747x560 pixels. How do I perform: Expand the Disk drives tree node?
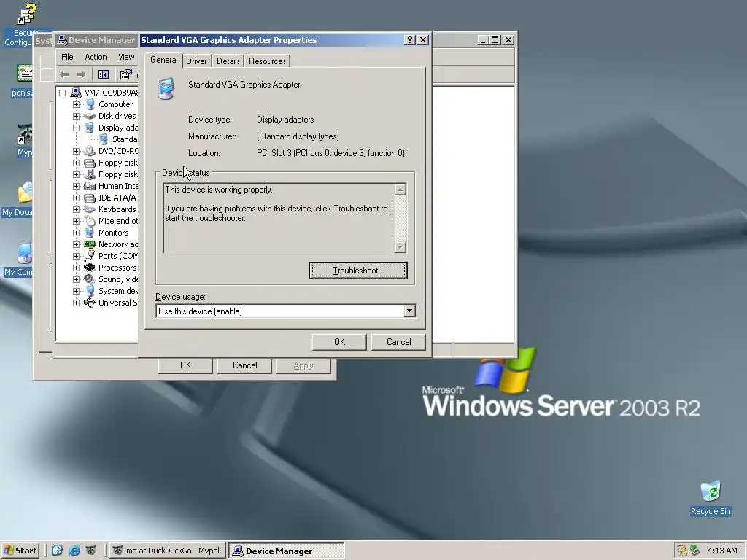tap(76, 116)
